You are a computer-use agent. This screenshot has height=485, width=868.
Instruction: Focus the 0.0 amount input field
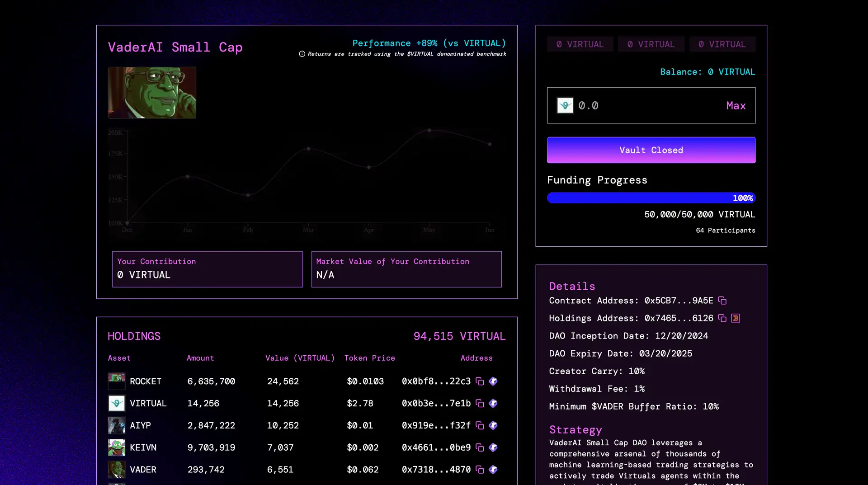[646, 106]
